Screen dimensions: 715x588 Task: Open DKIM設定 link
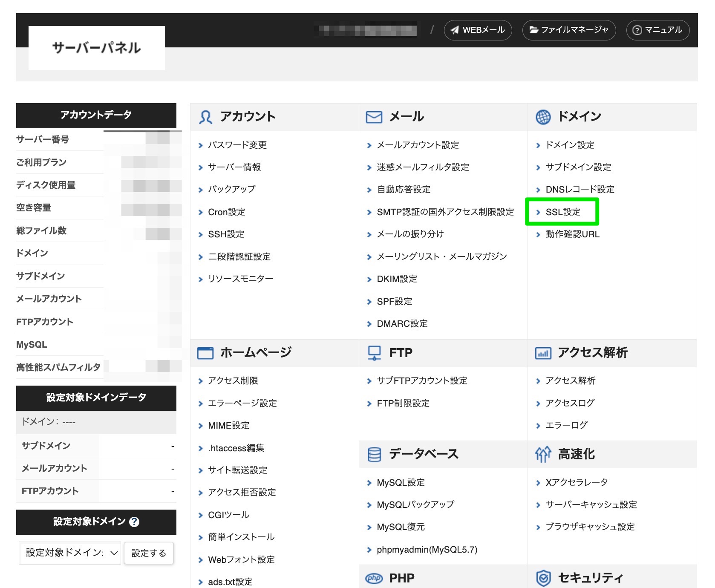coord(397,279)
